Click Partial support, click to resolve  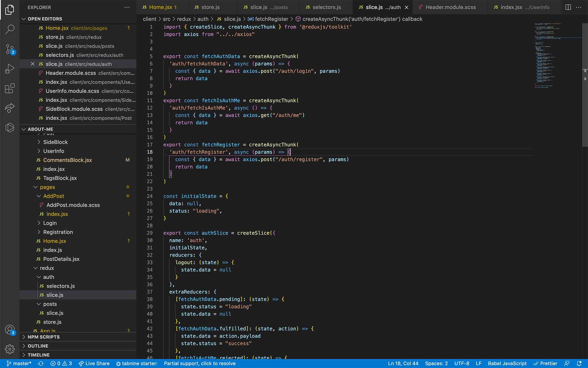[200, 363]
